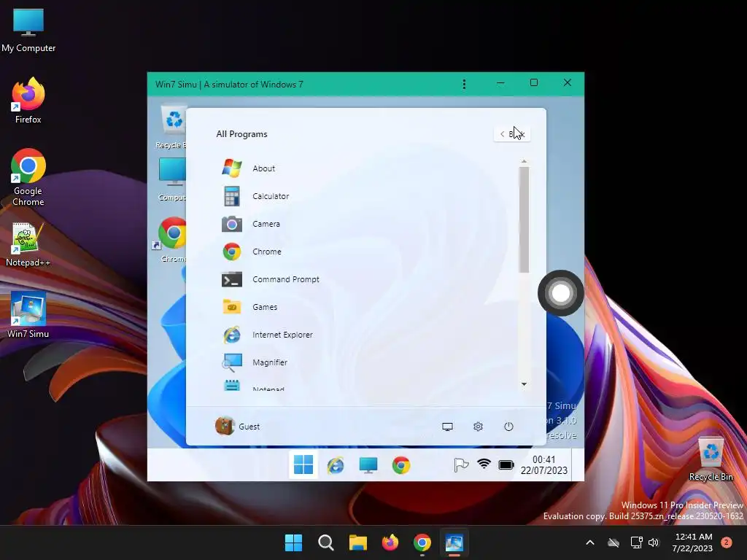Click the simulator Start button
The image size is (747, 560).
click(303, 464)
